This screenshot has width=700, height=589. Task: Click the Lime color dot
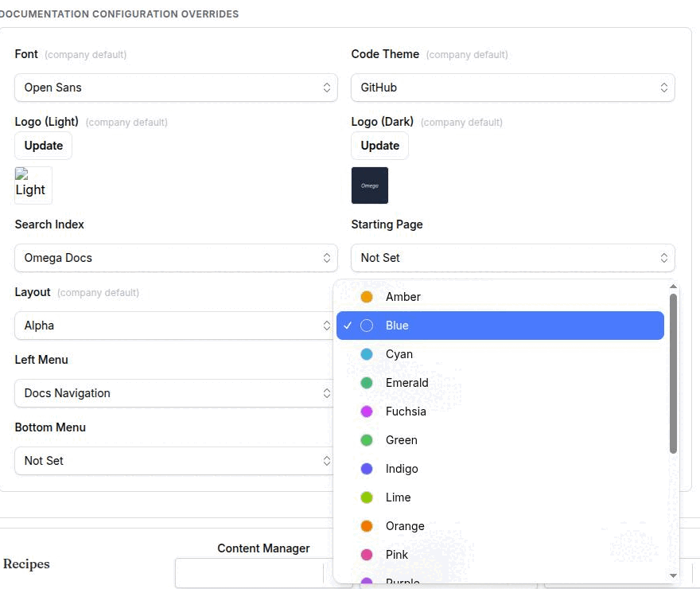click(x=367, y=497)
